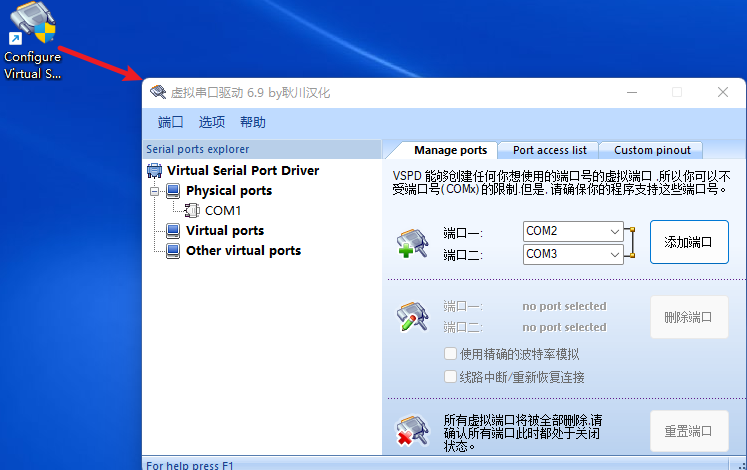Collapse the Physical ports tree node
Image resolution: width=747 pixels, height=470 pixels.
[x=154, y=190]
